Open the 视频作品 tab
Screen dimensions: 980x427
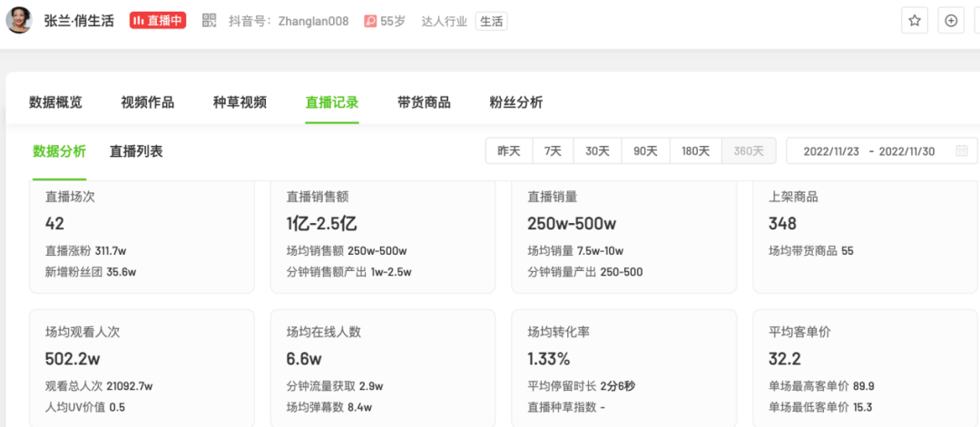click(x=147, y=102)
